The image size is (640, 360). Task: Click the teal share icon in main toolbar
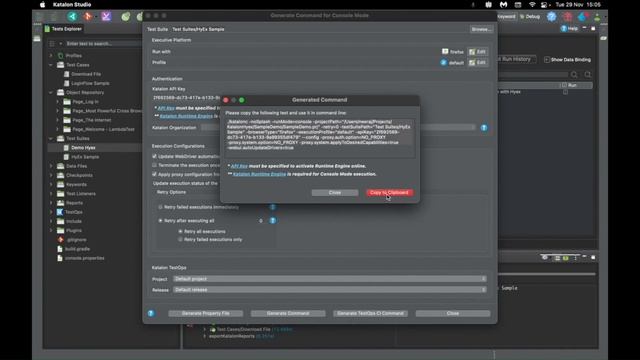point(73,16)
